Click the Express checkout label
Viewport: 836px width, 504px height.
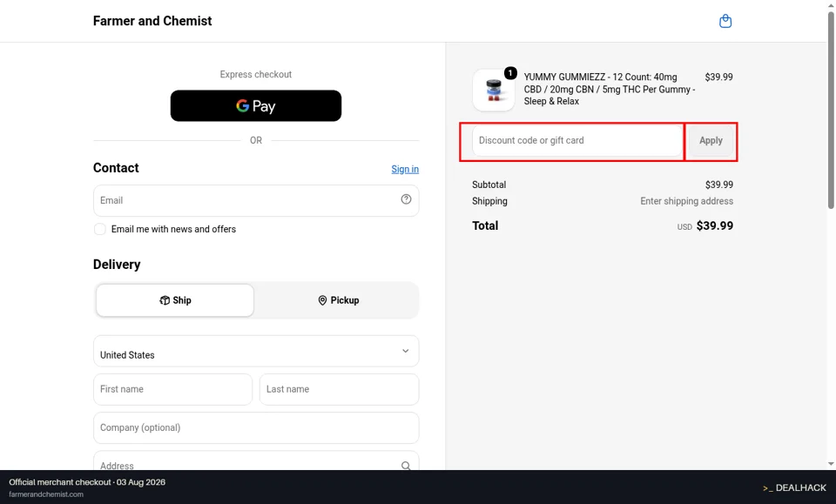point(256,74)
